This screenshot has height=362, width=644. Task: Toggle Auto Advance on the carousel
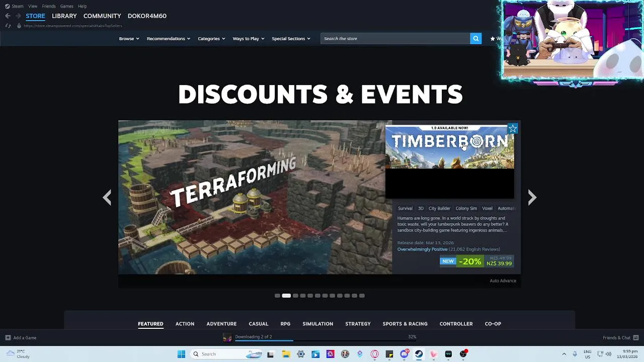503,281
